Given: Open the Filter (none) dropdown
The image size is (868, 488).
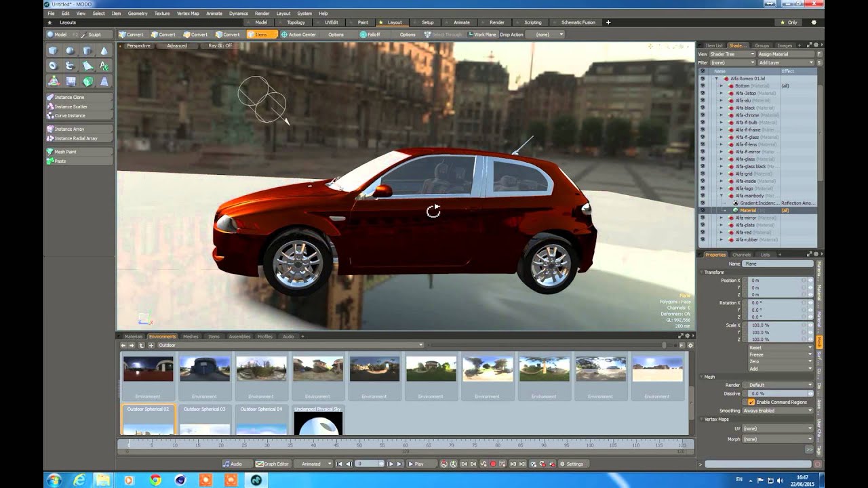Looking at the screenshot, I should point(732,62).
